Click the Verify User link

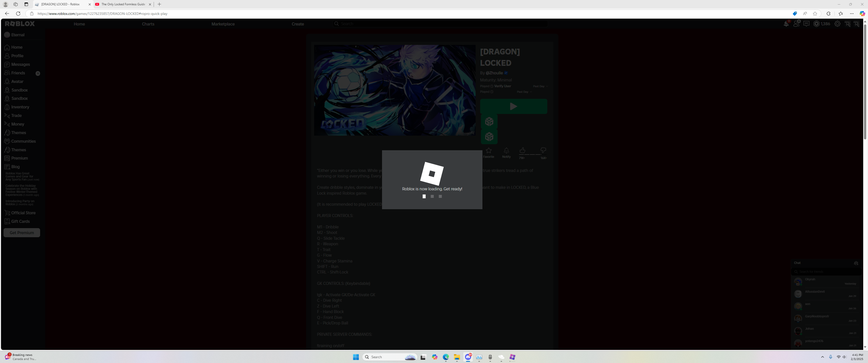click(503, 86)
